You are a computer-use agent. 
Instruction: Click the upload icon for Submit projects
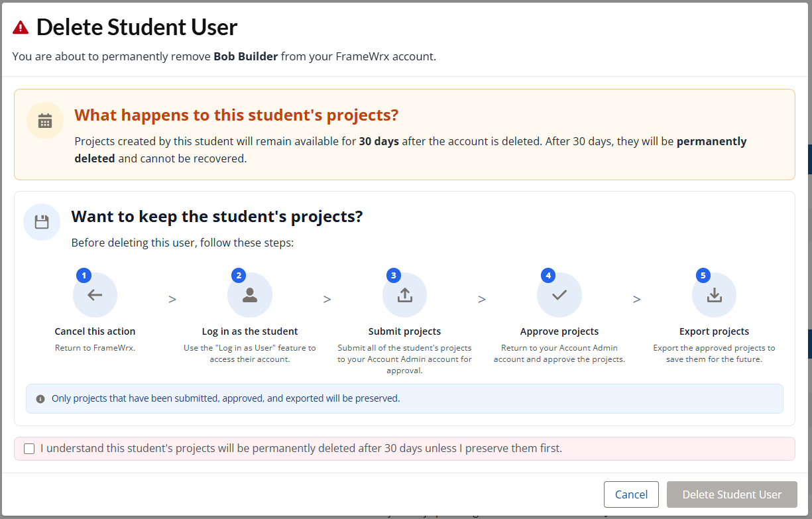coord(404,295)
